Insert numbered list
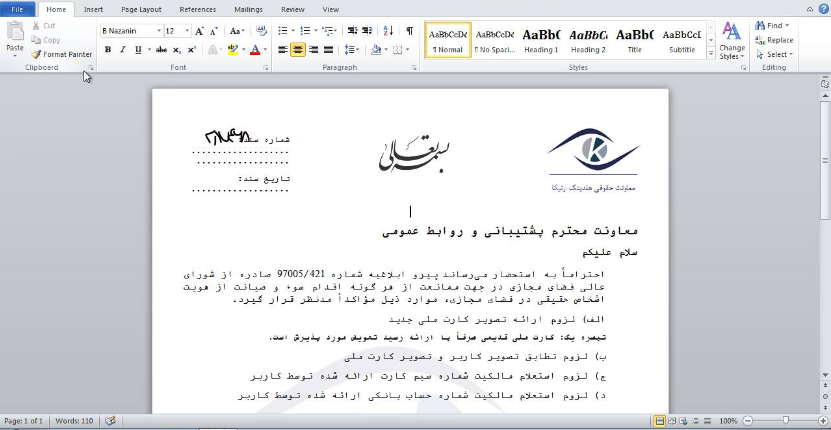Image resolution: width=831 pixels, height=430 pixels. [x=305, y=31]
